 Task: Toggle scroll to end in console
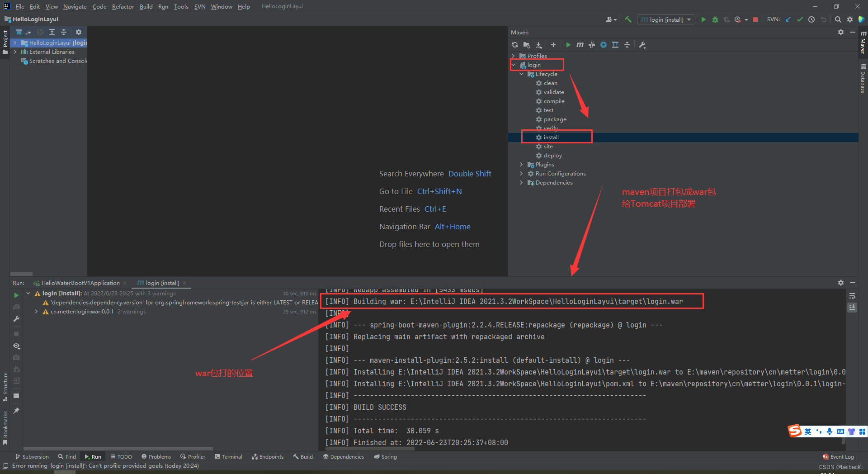point(852,308)
